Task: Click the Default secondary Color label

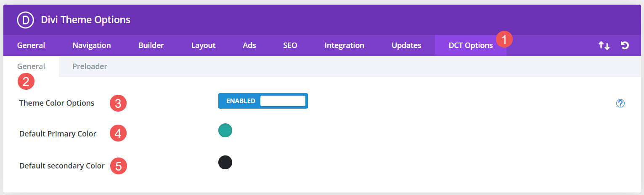Action: [62, 166]
